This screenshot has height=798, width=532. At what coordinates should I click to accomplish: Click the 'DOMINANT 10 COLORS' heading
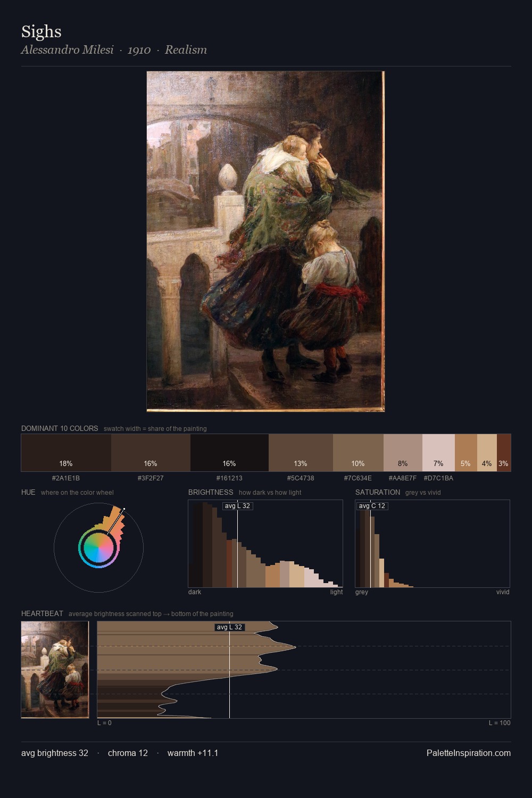coord(60,428)
